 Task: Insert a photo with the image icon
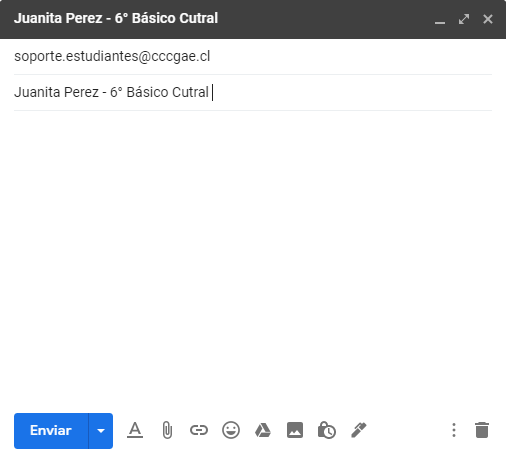295,430
